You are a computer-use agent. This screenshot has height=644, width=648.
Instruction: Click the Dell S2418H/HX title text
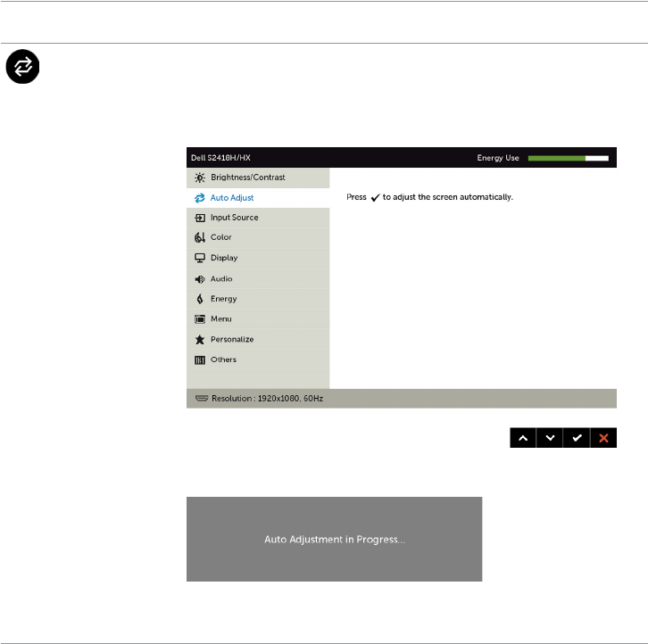(x=220, y=158)
